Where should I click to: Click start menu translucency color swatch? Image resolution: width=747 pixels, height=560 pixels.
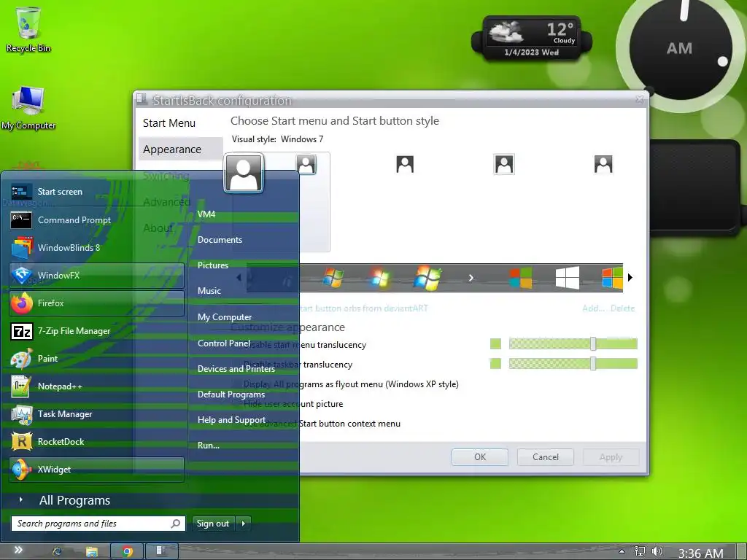(495, 344)
